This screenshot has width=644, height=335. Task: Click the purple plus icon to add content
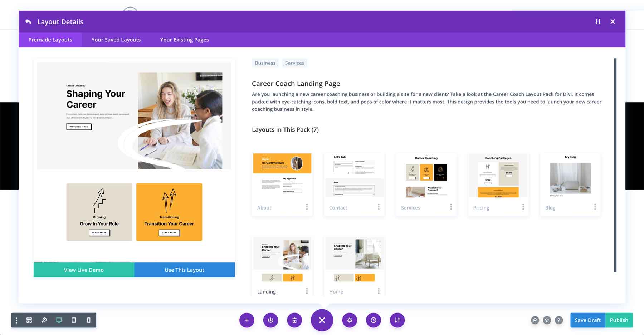click(x=247, y=320)
